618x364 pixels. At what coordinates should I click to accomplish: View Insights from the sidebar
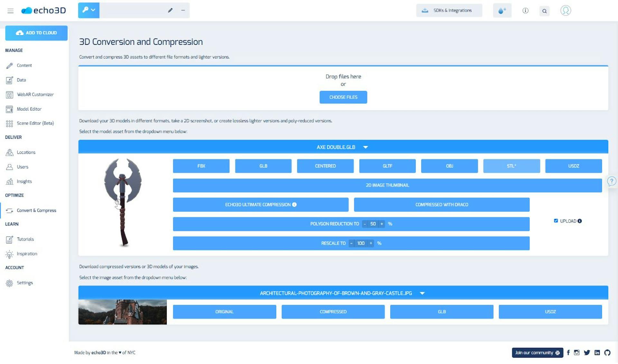24,181
